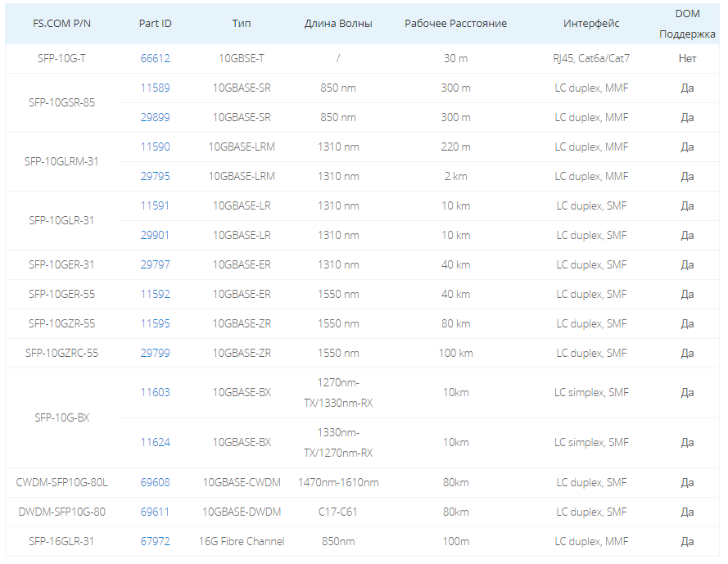Open BX part link 11603
Viewport: 728px width, 564px height.
coord(155,392)
